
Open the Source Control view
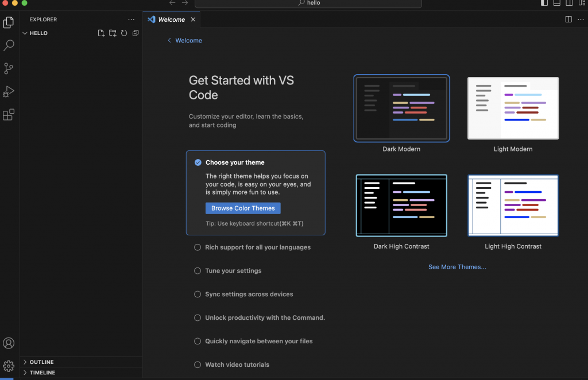[9, 68]
